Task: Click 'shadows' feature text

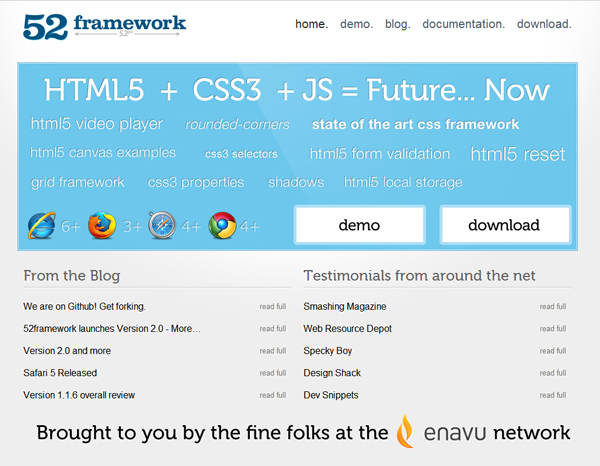Action: [x=296, y=182]
